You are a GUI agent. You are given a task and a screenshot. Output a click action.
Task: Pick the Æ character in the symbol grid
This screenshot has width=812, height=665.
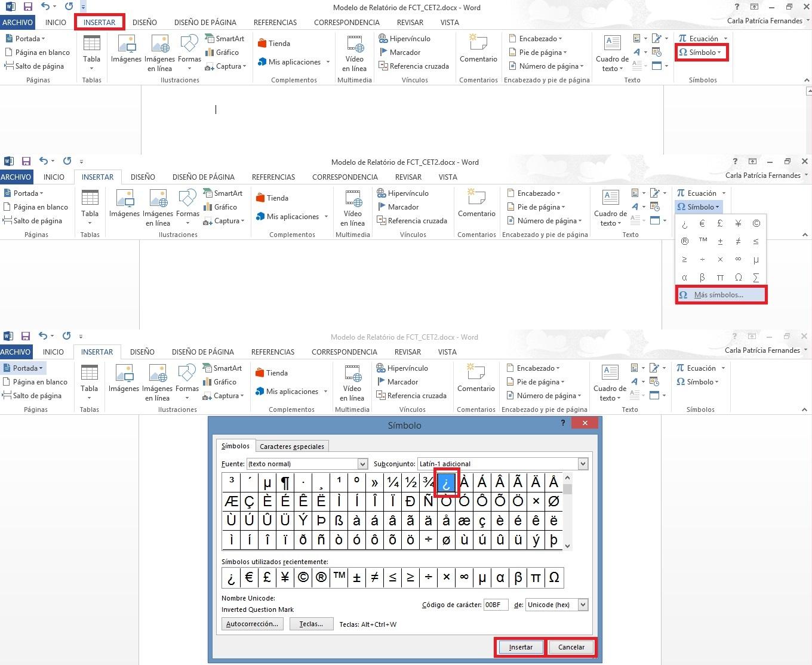pos(231,501)
